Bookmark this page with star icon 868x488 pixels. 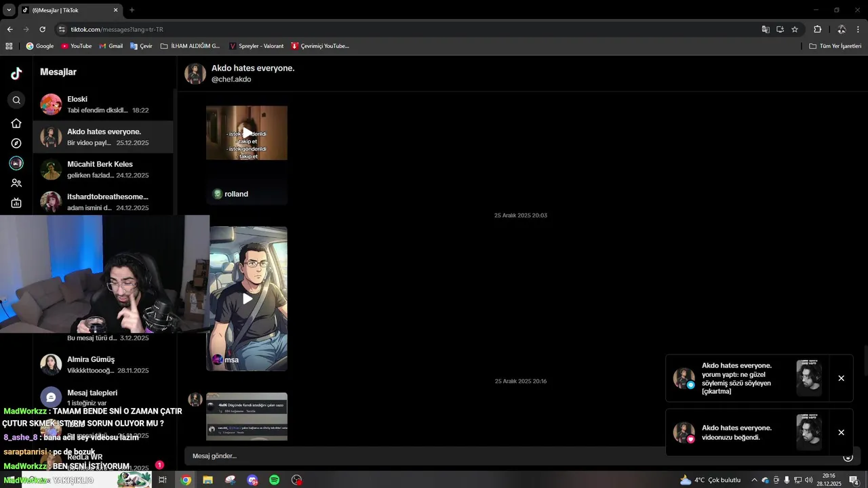coord(795,29)
